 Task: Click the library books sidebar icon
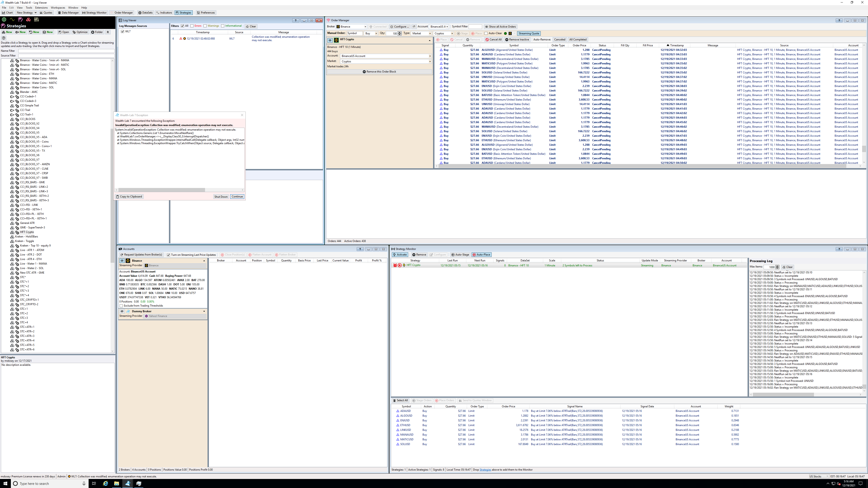click(36, 19)
